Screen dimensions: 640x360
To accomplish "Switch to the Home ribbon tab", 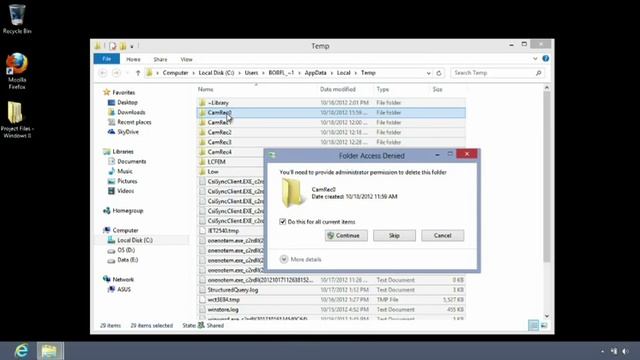I will [x=133, y=59].
